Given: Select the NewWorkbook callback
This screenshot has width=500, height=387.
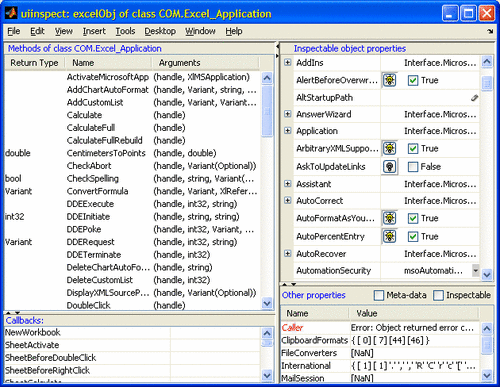Looking at the screenshot, I should [x=132, y=332].
